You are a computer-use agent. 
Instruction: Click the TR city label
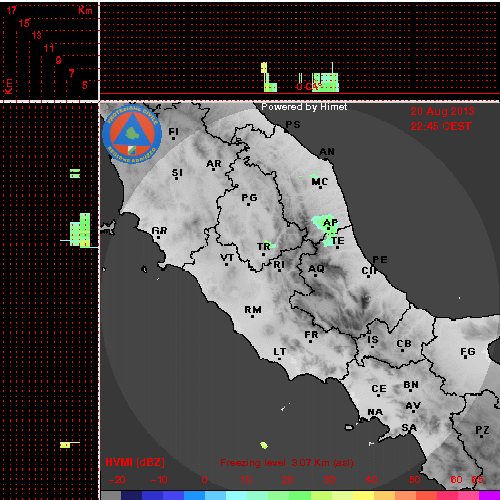264,247
